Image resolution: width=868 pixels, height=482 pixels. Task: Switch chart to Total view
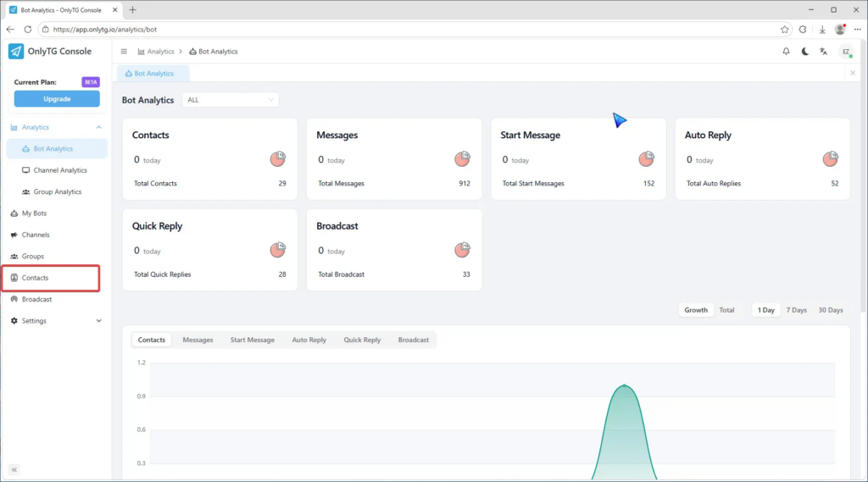point(726,310)
